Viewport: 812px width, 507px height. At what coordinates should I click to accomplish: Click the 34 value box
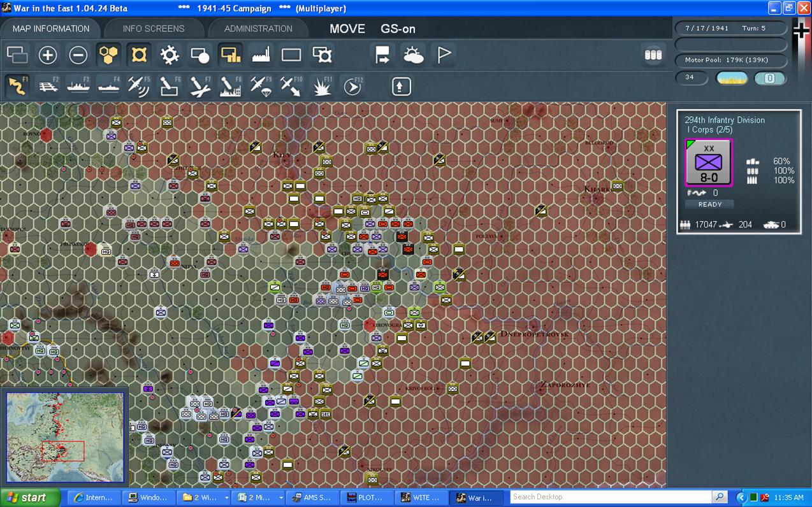[692, 78]
